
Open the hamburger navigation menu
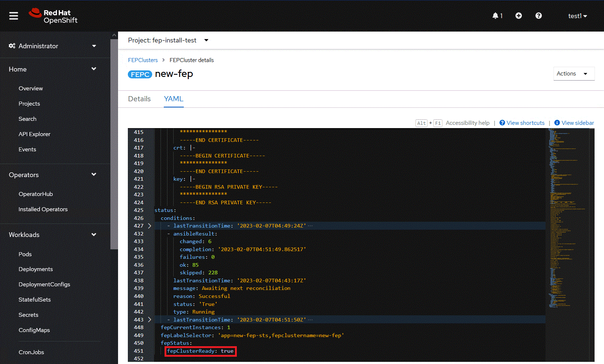click(13, 16)
